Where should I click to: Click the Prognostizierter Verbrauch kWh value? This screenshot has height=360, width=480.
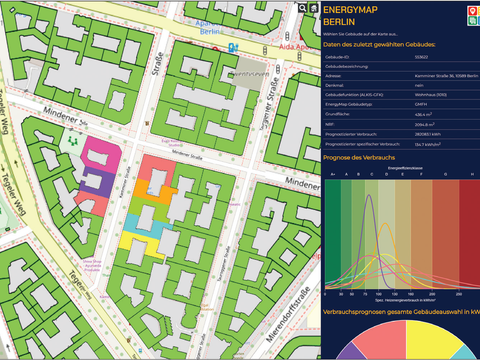point(428,134)
